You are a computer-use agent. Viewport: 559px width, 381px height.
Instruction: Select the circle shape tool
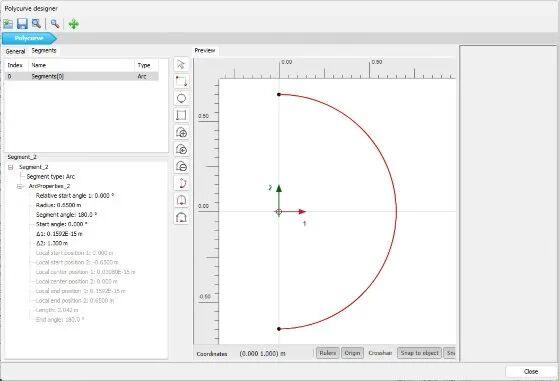tap(181, 98)
